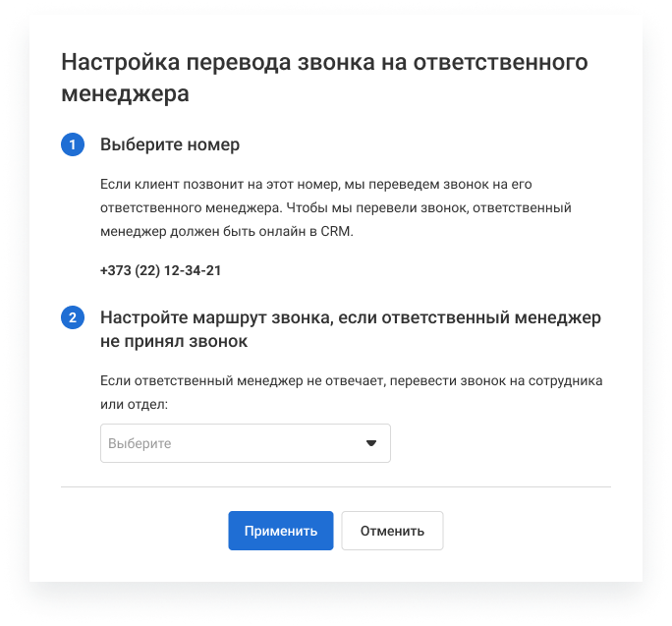The height and width of the screenshot is (626, 672).
Task: Click the blue step 2 number badge
Action: click(73, 317)
